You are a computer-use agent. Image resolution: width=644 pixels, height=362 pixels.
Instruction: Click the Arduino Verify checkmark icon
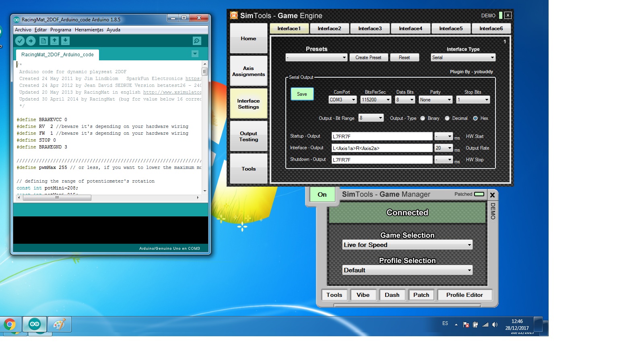tap(20, 41)
